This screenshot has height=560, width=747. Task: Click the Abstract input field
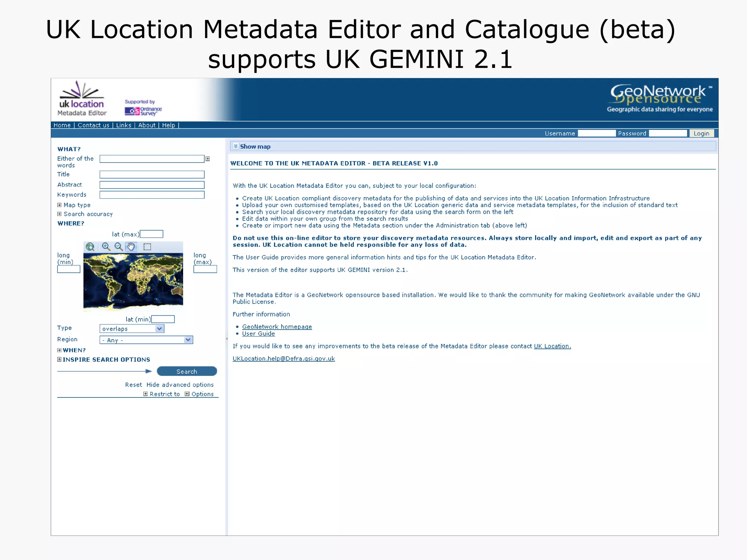152,185
